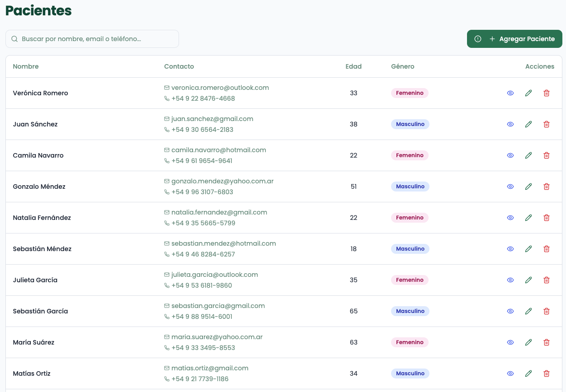This screenshot has width=566, height=392.
Task: Click the Acciones column header
Action: pos(540,66)
